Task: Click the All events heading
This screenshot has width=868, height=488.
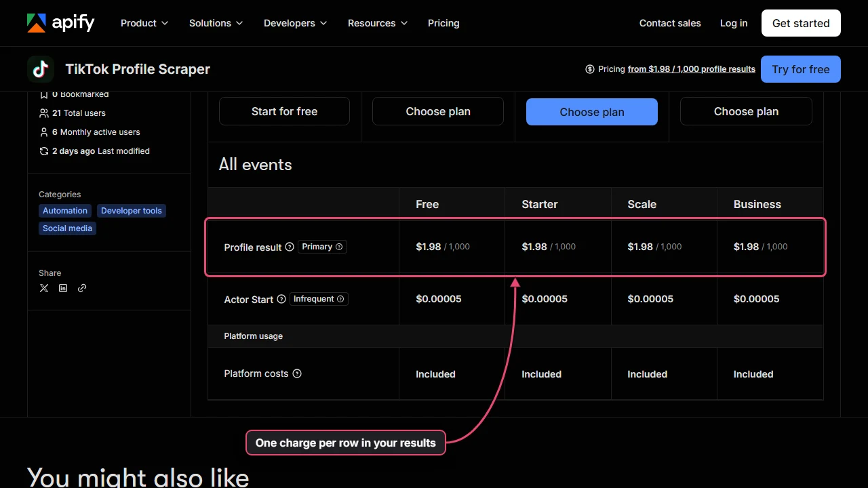Action: click(256, 165)
